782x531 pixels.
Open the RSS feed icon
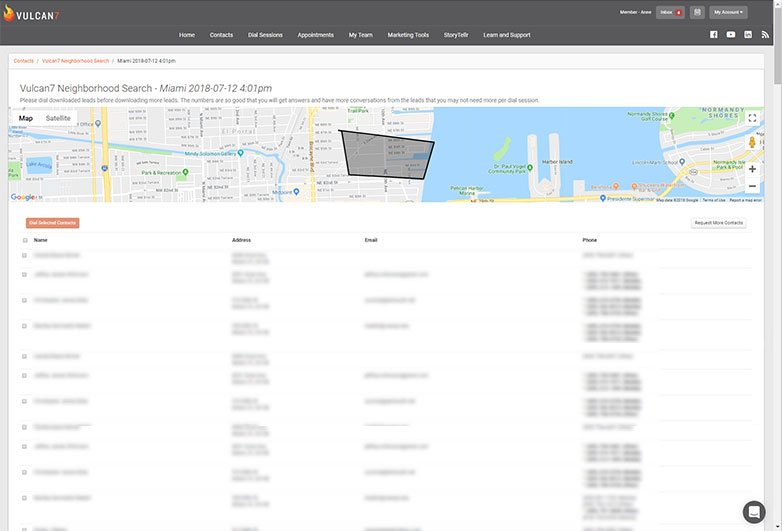(765, 34)
